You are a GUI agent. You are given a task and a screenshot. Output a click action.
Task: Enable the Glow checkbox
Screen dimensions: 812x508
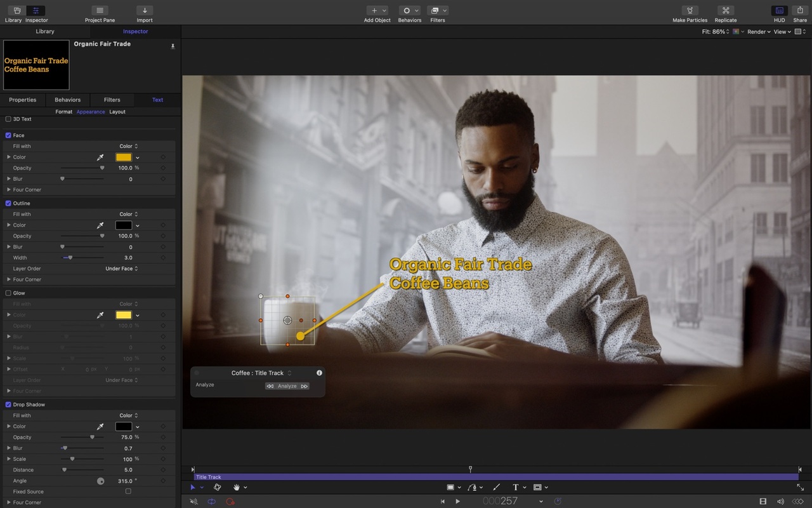pos(7,293)
